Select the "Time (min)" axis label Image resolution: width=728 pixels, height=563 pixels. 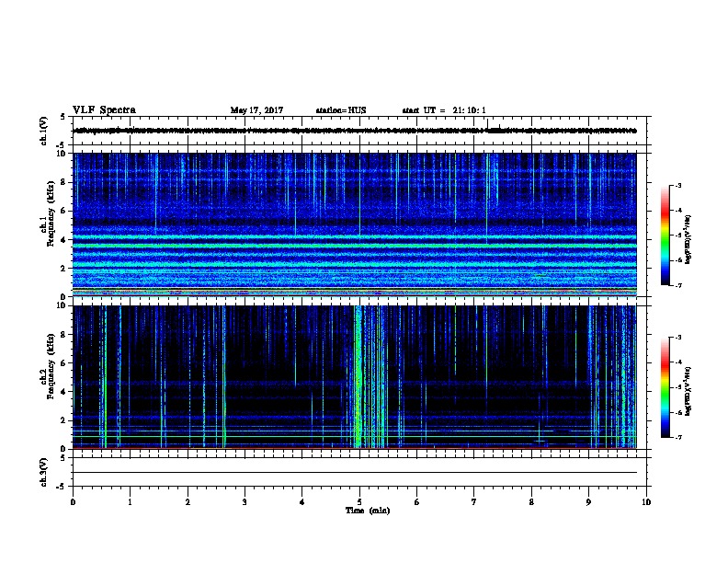point(368,511)
